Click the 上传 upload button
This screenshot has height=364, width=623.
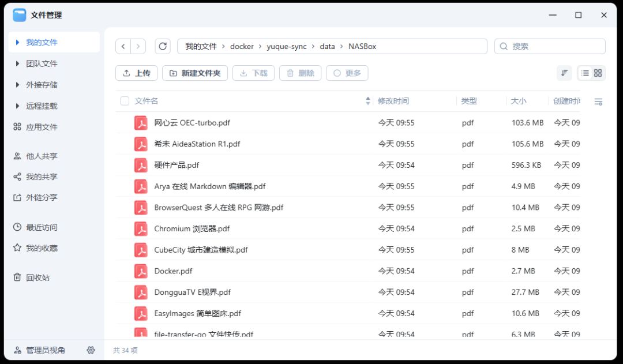[x=136, y=73]
